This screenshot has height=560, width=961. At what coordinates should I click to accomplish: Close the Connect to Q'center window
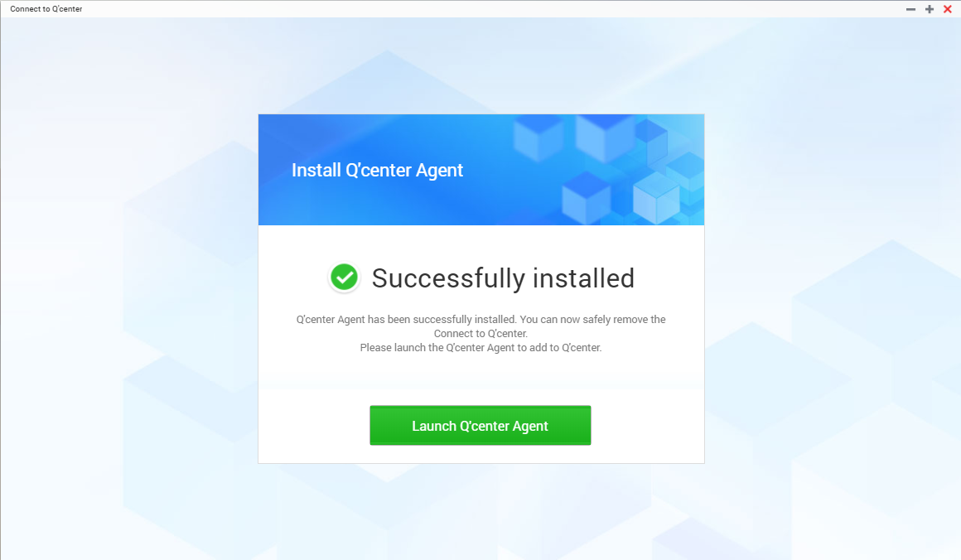[x=948, y=9]
